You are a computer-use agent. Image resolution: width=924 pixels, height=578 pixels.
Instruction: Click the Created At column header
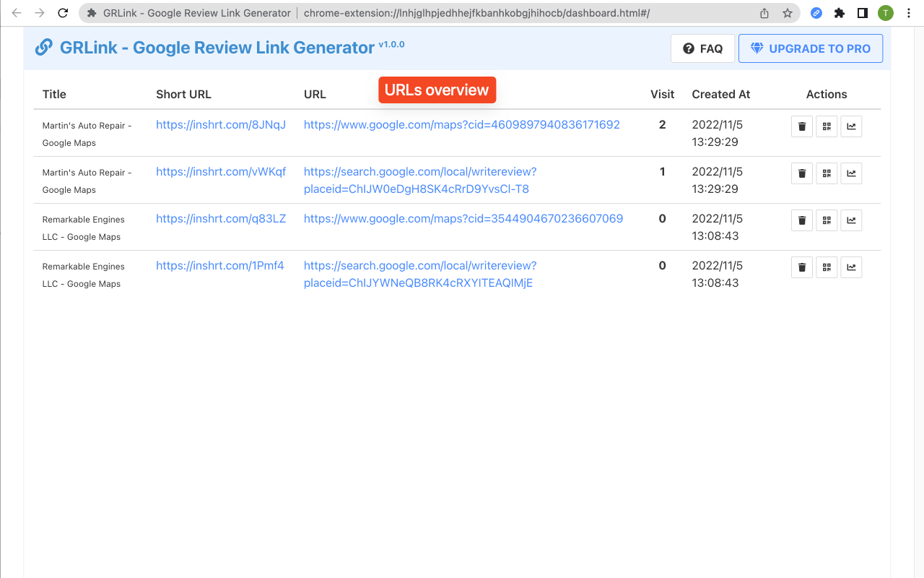point(721,94)
